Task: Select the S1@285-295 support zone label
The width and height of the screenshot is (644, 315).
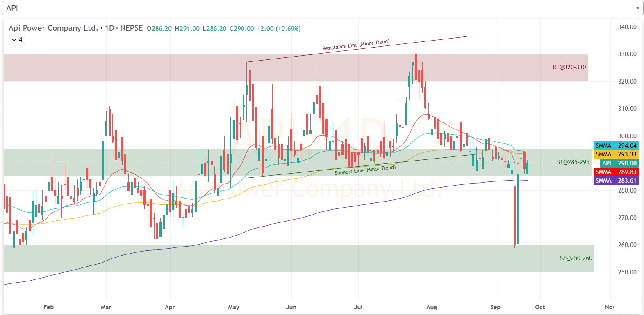Action: [x=573, y=162]
